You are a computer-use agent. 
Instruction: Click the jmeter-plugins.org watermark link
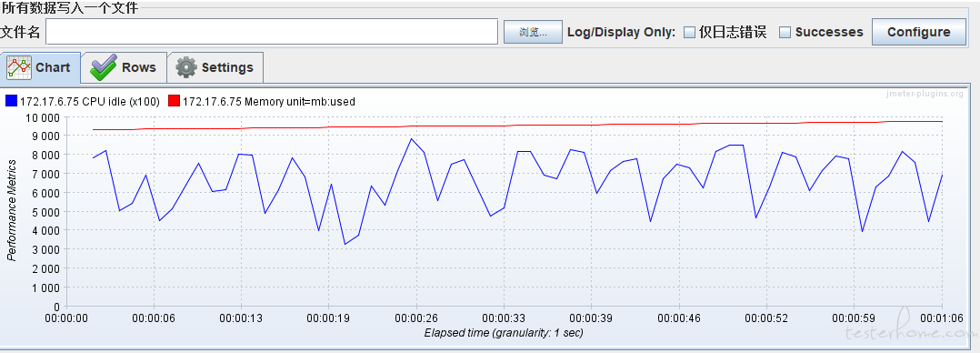pos(925,94)
